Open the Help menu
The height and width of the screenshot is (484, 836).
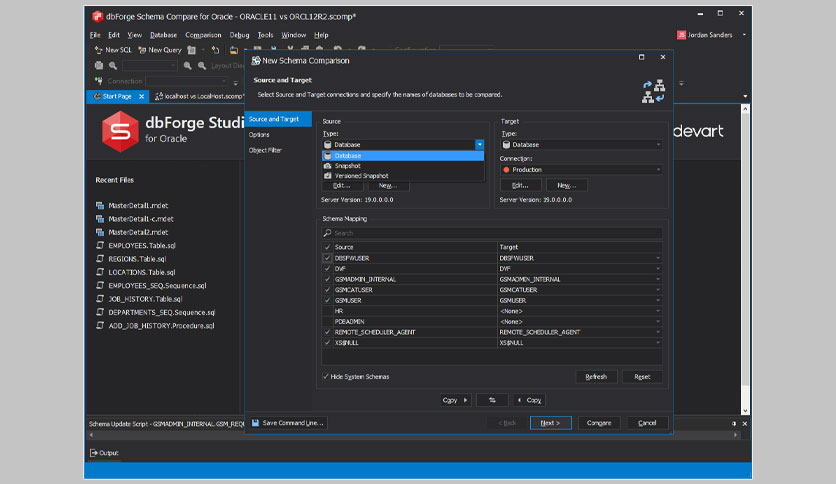[x=321, y=35]
